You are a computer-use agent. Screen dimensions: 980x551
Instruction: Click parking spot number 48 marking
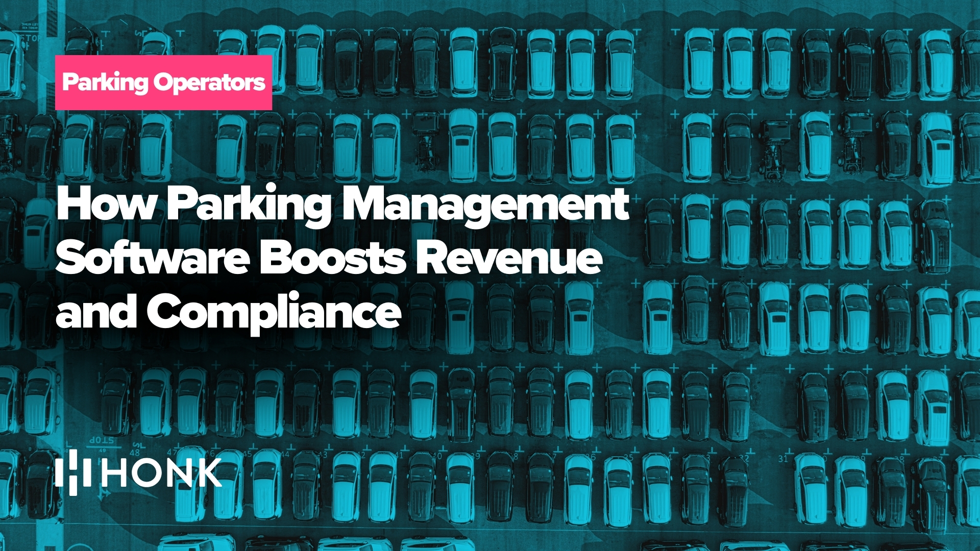pyautogui.click(x=135, y=453)
